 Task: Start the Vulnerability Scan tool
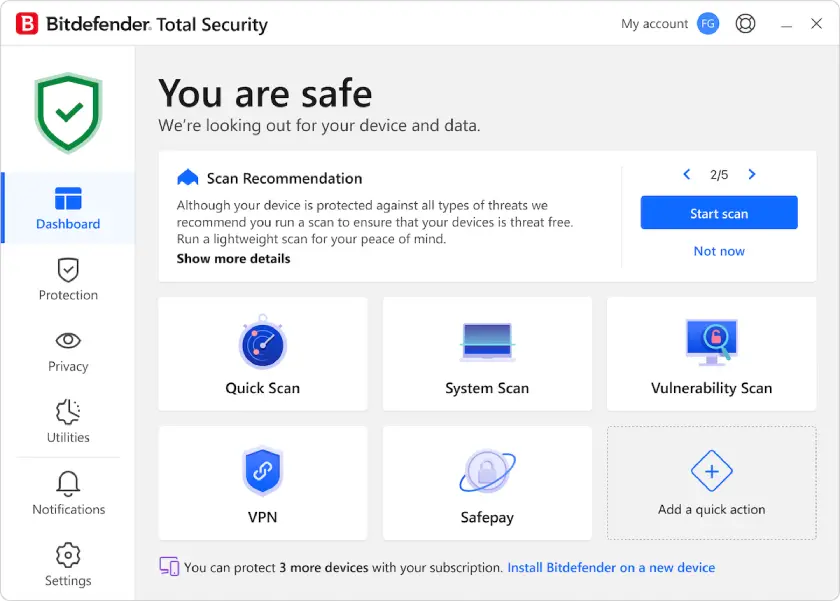711,354
